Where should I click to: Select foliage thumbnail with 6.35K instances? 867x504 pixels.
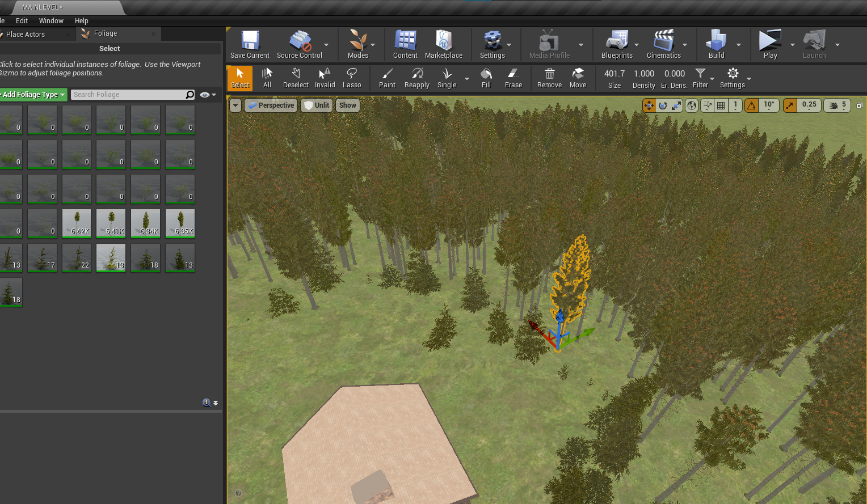pyautogui.click(x=180, y=223)
